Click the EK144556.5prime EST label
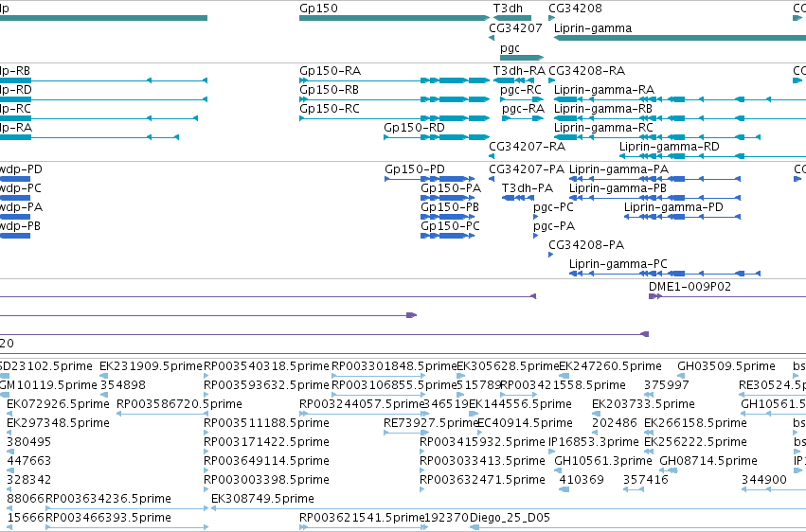 (520, 404)
